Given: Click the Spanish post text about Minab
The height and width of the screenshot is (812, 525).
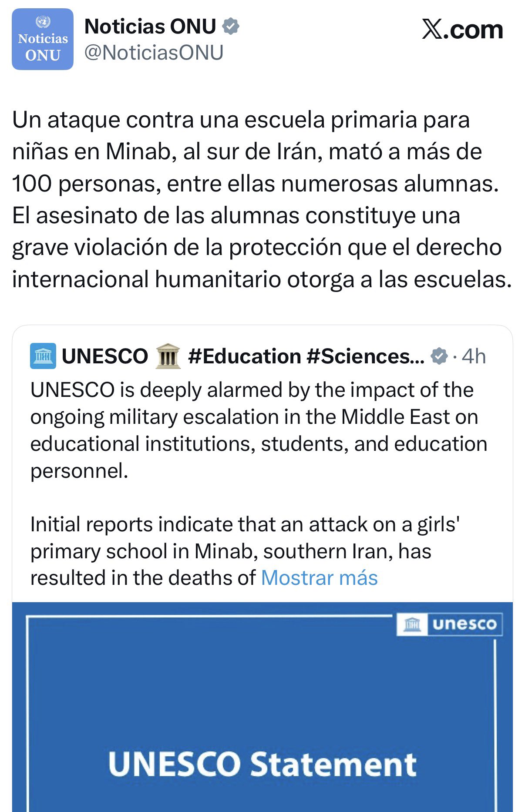Looking at the screenshot, I should coord(261,199).
